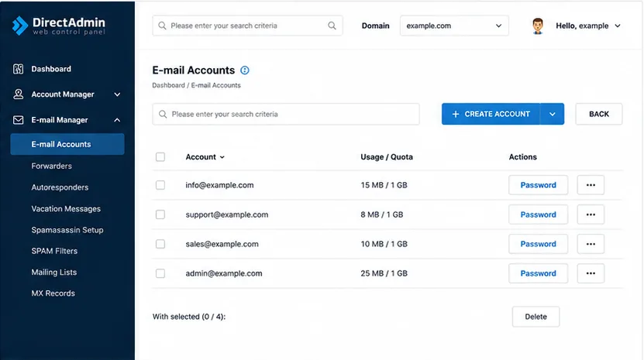Viewport: 644px width, 360px height.
Task: Click the Create Account button
Action: coord(491,114)
